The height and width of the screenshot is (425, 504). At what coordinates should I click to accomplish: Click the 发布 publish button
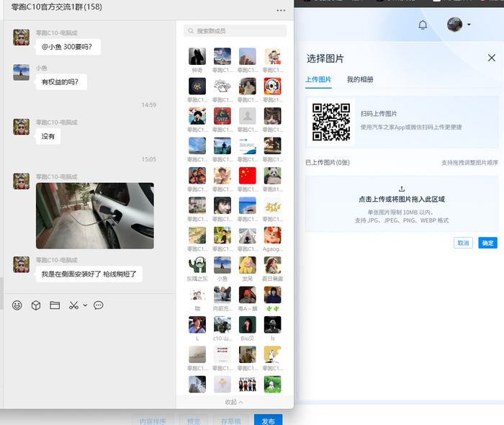[x=268, y=421]
